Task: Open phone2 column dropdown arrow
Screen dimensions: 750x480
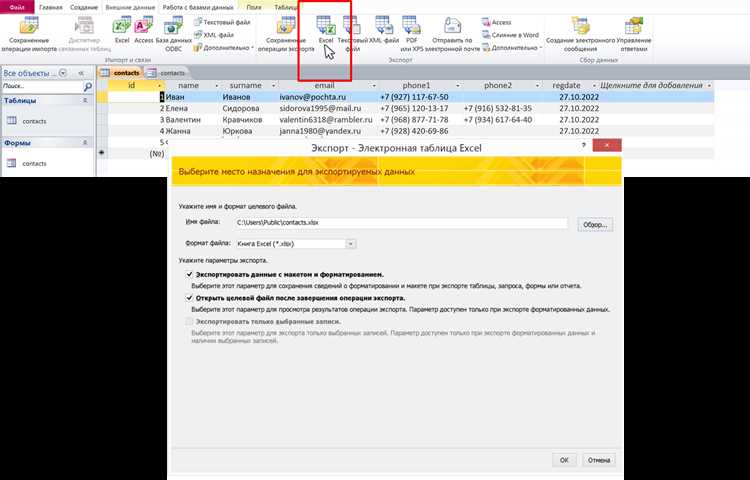Action: coord(538,86)
